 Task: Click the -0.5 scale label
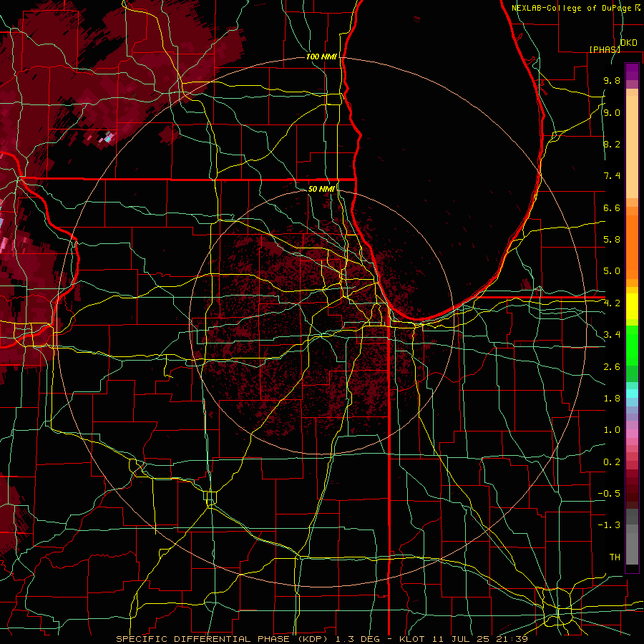pyautogui.click(x=609, y=494)
